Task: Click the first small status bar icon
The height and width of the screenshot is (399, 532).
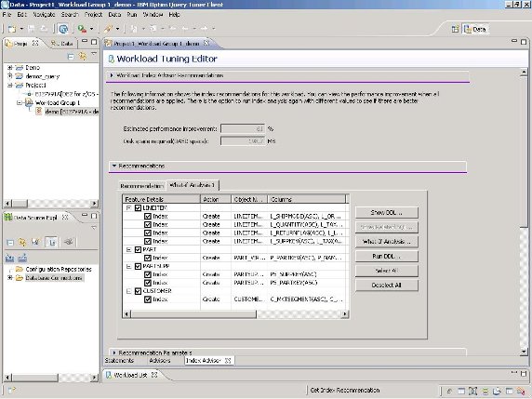Action: [x=448, y=392]
